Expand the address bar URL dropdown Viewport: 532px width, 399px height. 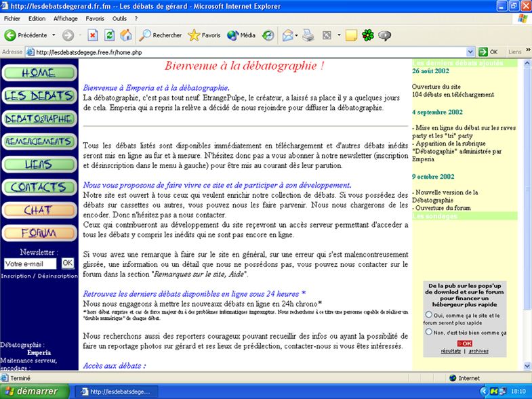tap(470, 52)
